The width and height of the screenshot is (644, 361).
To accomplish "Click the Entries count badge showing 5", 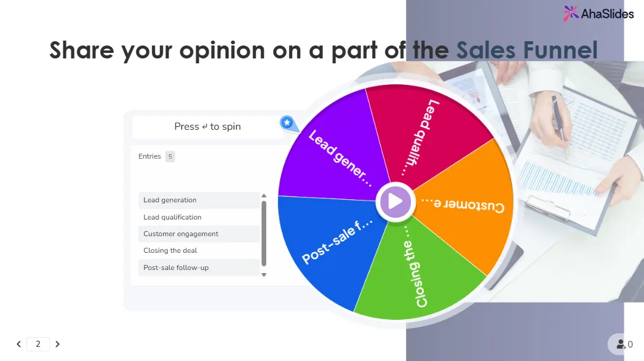I will coord(170,157).
